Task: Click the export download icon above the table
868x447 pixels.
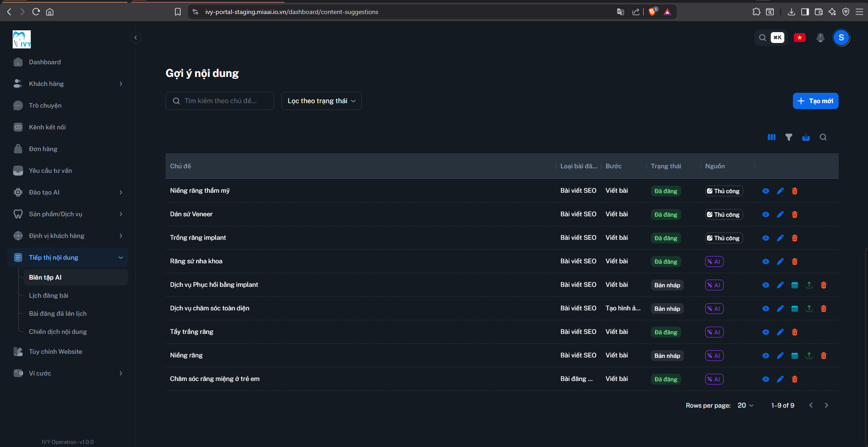Action: coord(806,137)
